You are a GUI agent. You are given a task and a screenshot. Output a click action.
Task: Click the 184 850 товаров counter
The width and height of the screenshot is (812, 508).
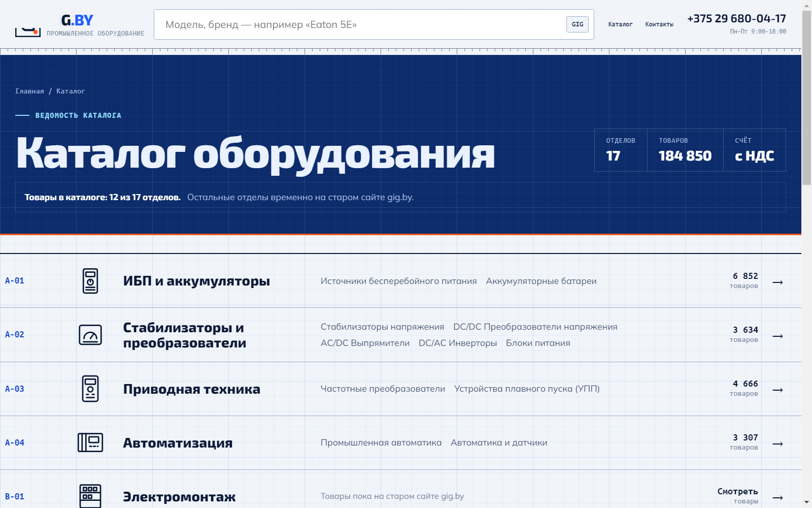[685, 150]
